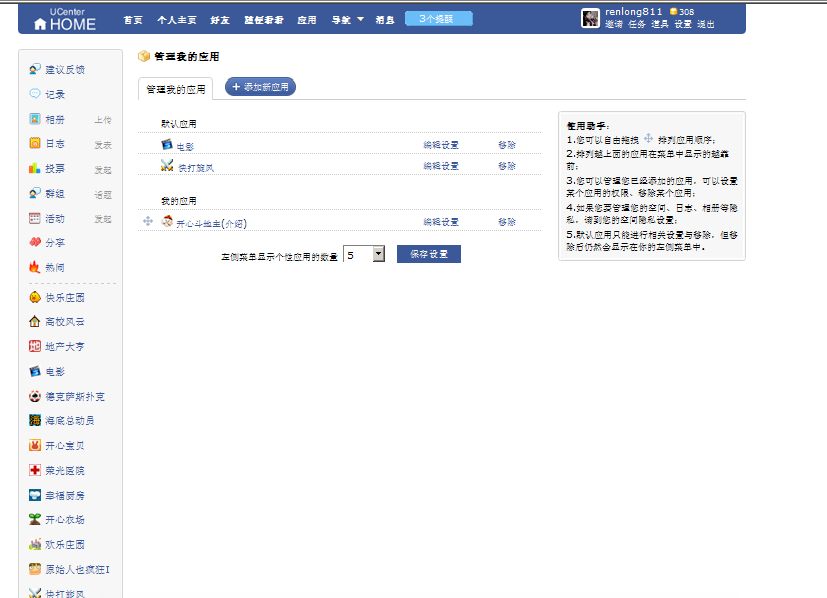Click 发起 link beside 投票
The width and height of the screenshot is (827, 598).
click(103, 170)
